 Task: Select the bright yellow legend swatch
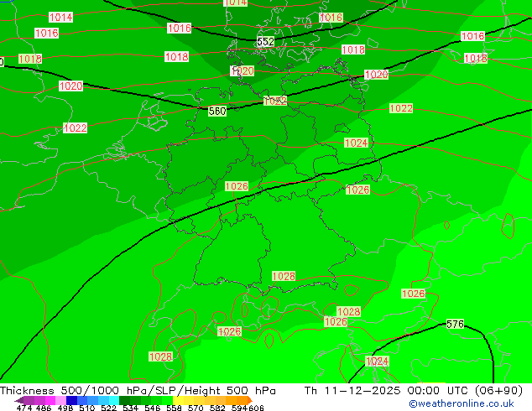tap(178, 400)
